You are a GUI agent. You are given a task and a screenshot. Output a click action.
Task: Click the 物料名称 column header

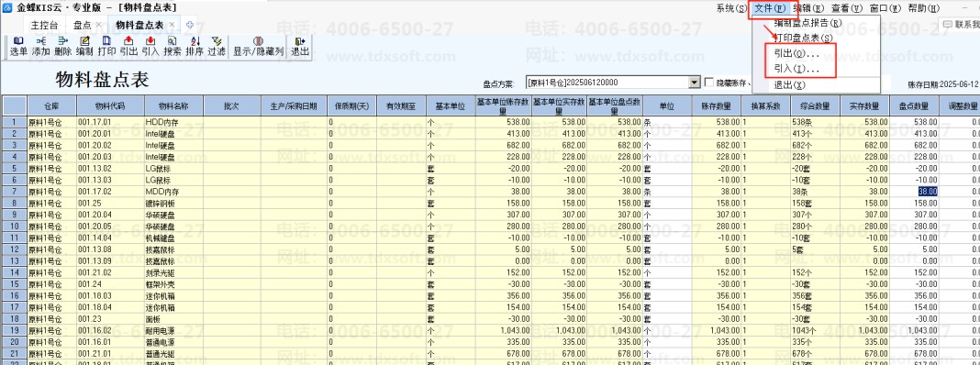173,106
